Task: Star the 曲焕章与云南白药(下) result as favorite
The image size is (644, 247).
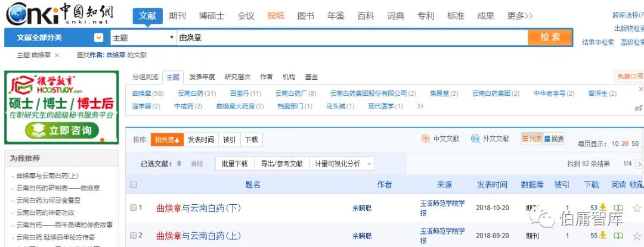Action: tap(637, 208)
